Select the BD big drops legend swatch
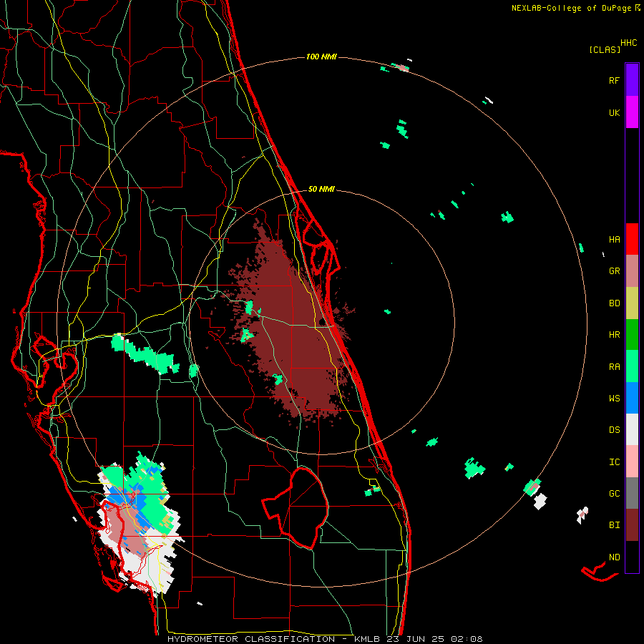The height and width of the screenshot is (644, 644). (x=632, y=303)
